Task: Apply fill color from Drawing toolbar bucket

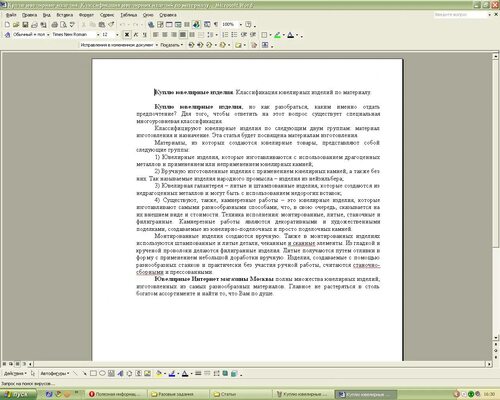Action: click(x=159, y=374)
